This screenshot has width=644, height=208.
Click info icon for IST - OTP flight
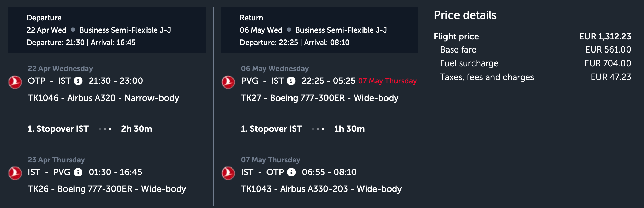[x=291, y=172]
